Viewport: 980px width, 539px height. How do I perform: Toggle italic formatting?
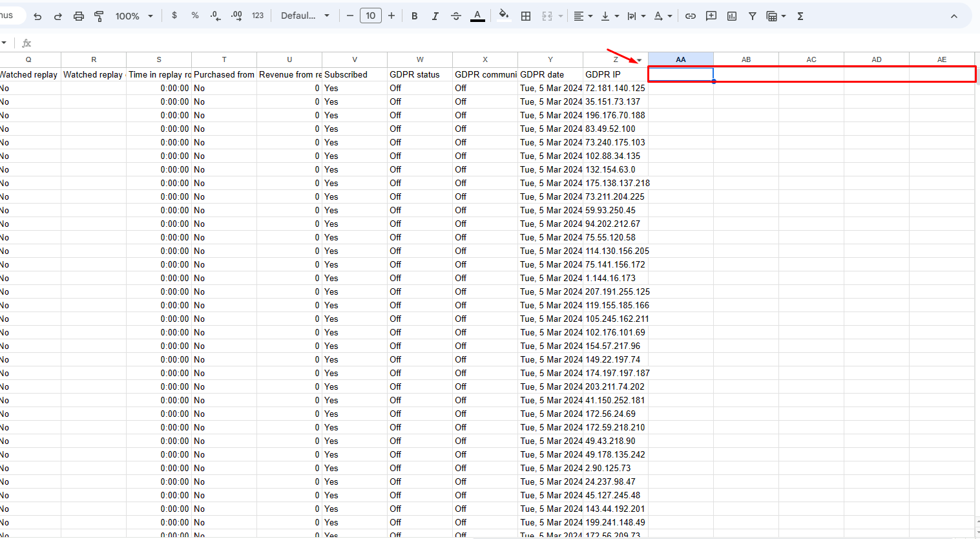tap(435, 16)
